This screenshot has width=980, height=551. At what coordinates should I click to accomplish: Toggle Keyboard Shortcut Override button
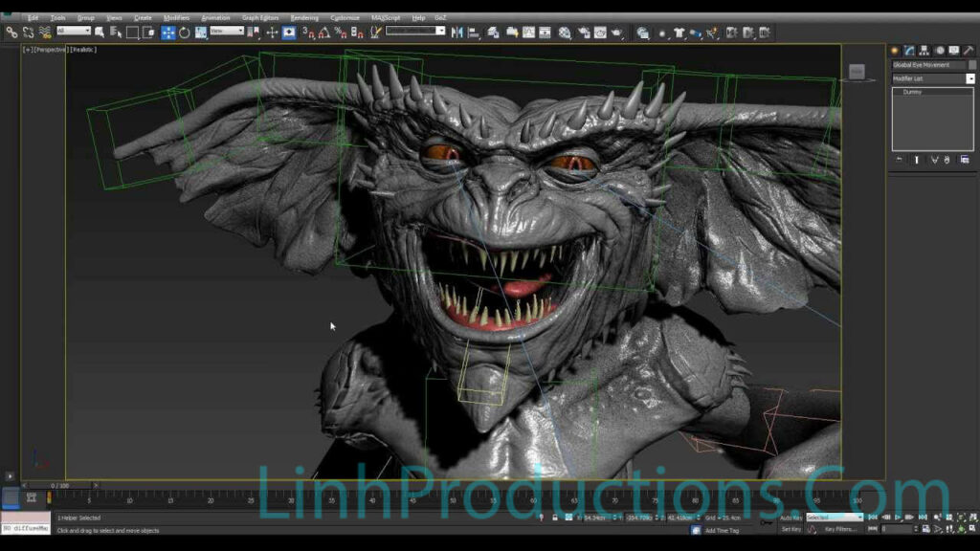tap(289, 33)
